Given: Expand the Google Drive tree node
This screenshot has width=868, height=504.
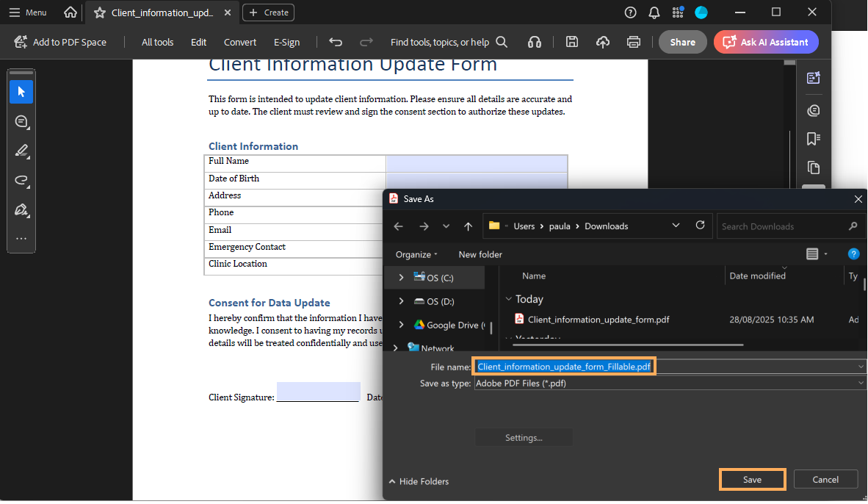Looking at the screenshot, I should point(401,325).
